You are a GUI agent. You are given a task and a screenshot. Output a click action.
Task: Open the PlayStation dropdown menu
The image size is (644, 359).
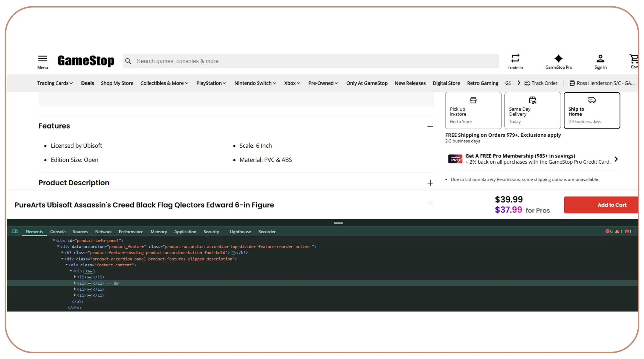point(211,83)
